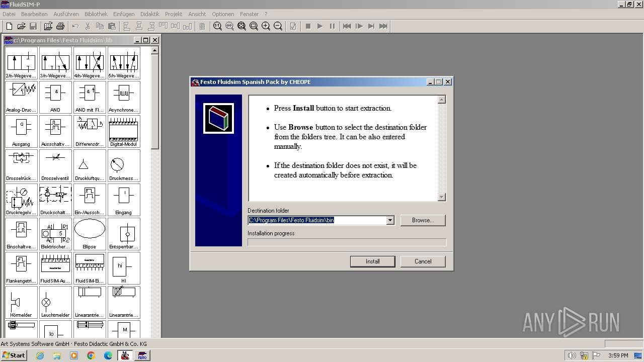Open Chrome from the taskbar
Viewport: 644px width, 362px height.
(91, 355)
